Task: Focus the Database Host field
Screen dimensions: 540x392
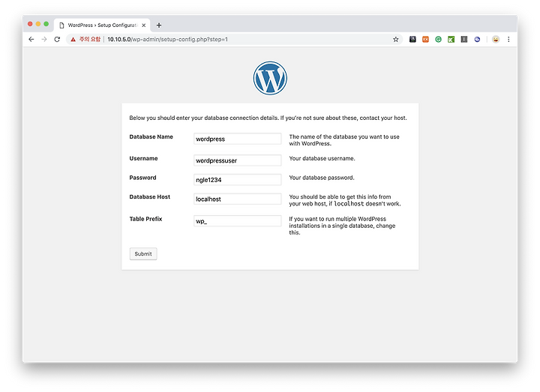Action: click(237, 199)
